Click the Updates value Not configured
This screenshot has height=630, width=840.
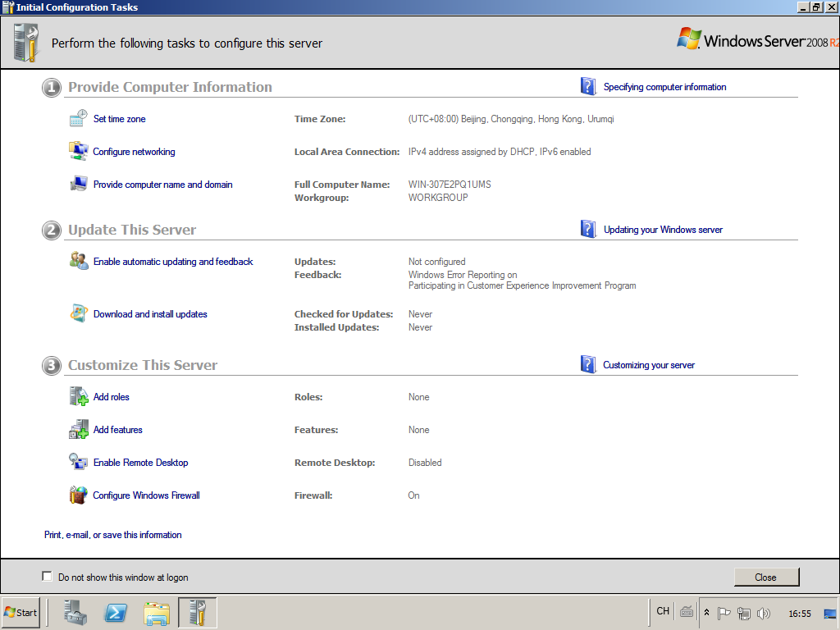(436, 262)
